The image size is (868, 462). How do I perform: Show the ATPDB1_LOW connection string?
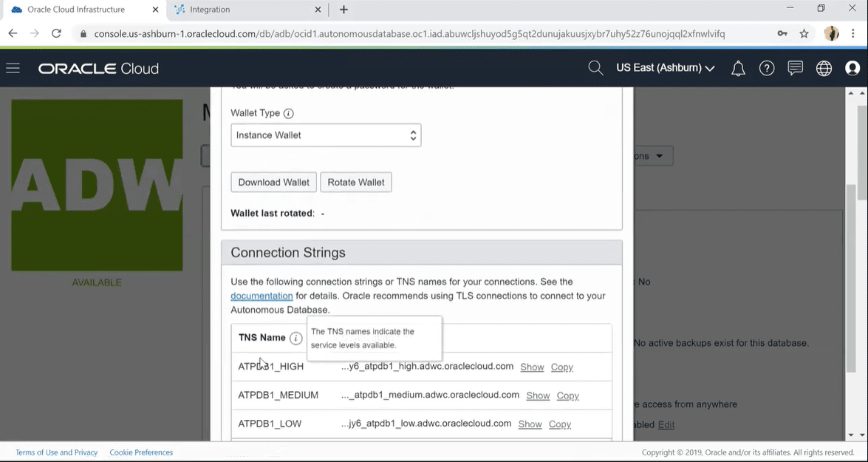click(x=530, y=424)
